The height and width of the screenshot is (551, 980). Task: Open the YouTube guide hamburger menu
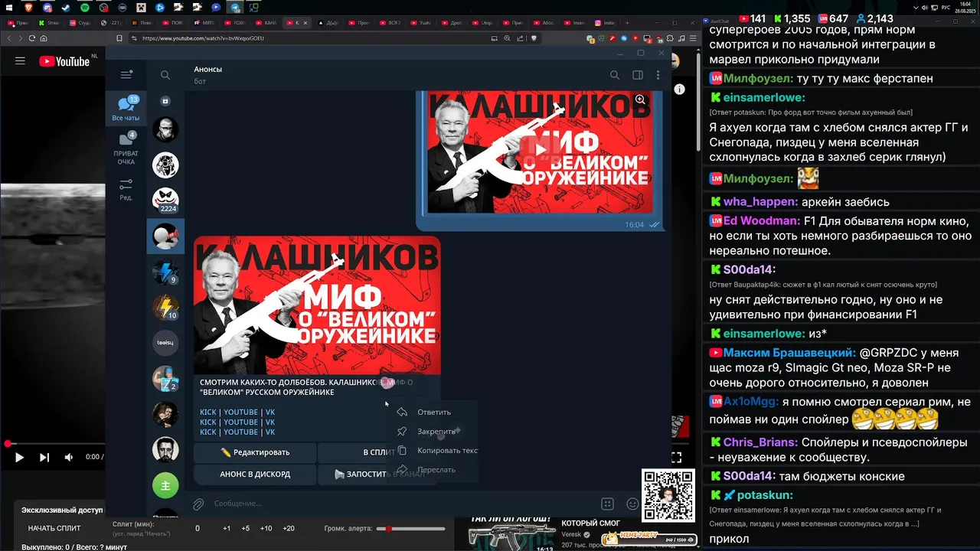pos(20,61)
